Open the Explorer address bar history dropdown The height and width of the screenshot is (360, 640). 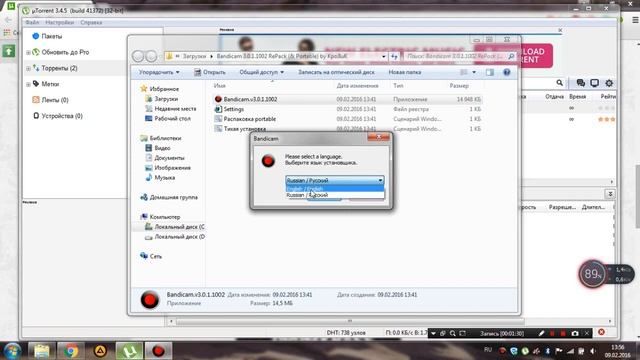(384, 56)
